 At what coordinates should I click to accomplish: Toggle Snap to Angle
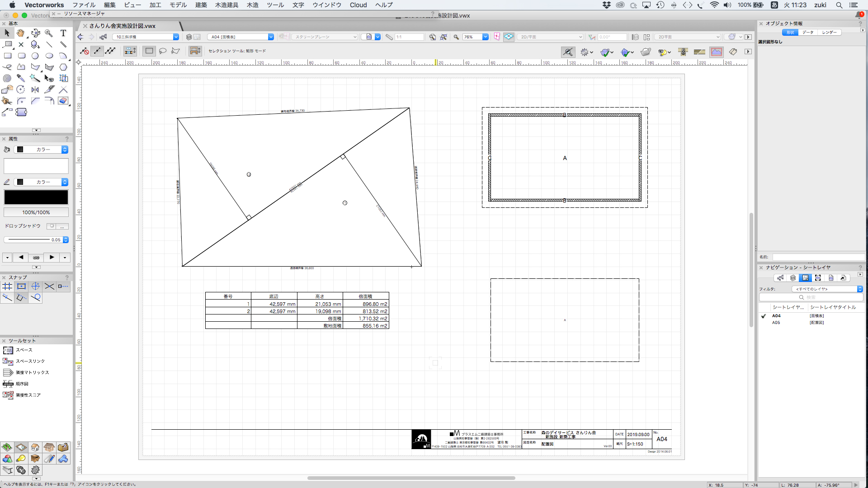(35, 286)
